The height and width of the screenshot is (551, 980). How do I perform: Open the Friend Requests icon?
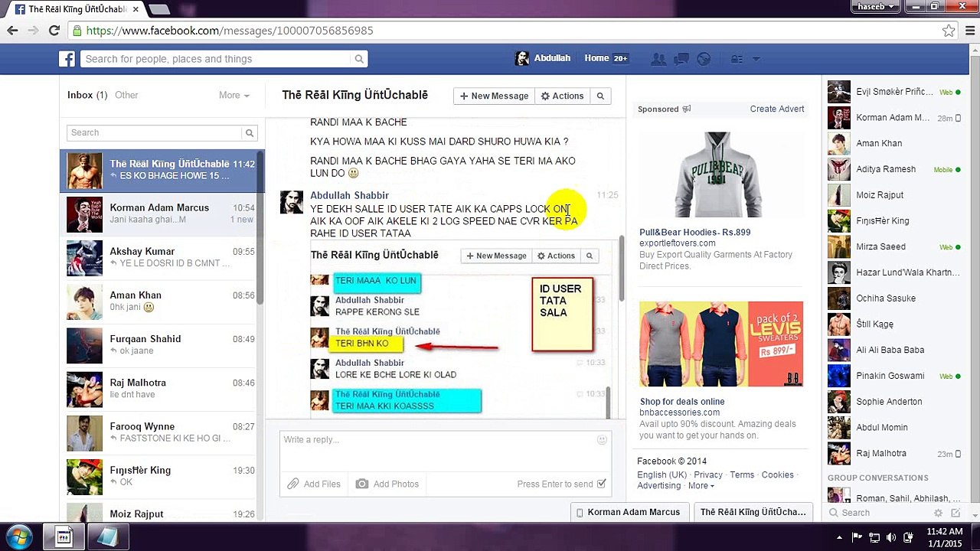pos(658,59)
